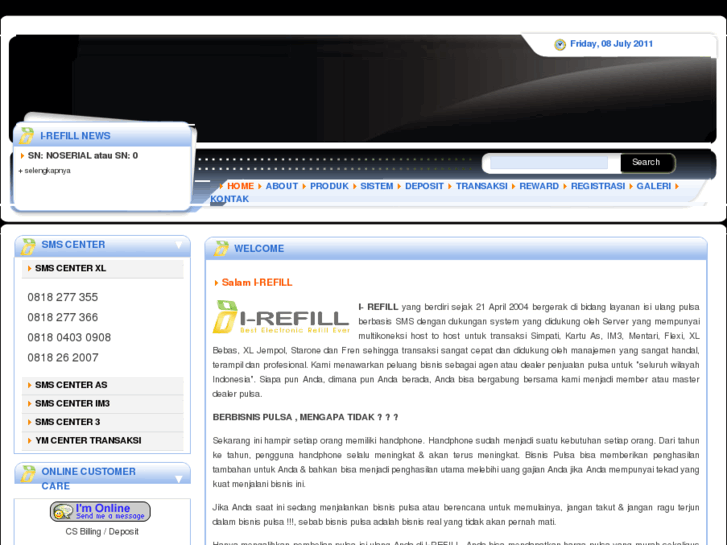Open the SISTEM menu item
Viewport: 727px width, 545px height.
tap(376, 186)
